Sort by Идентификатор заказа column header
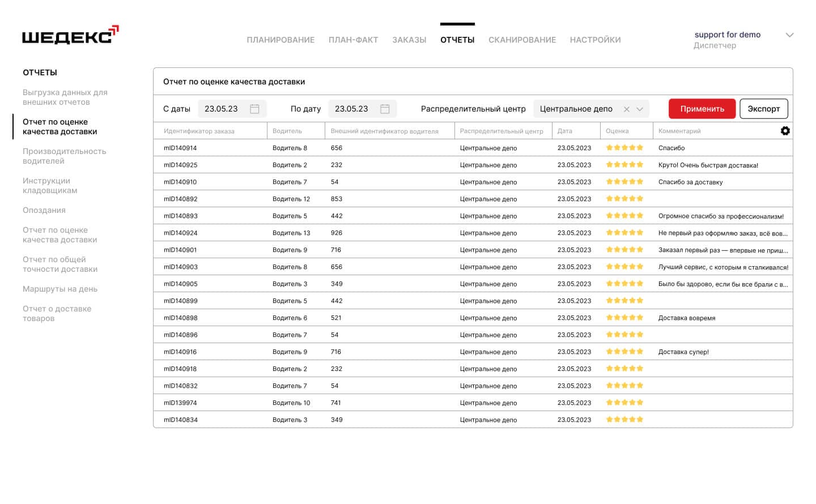This screenshot has width=816, height=504. coord(199,131)
